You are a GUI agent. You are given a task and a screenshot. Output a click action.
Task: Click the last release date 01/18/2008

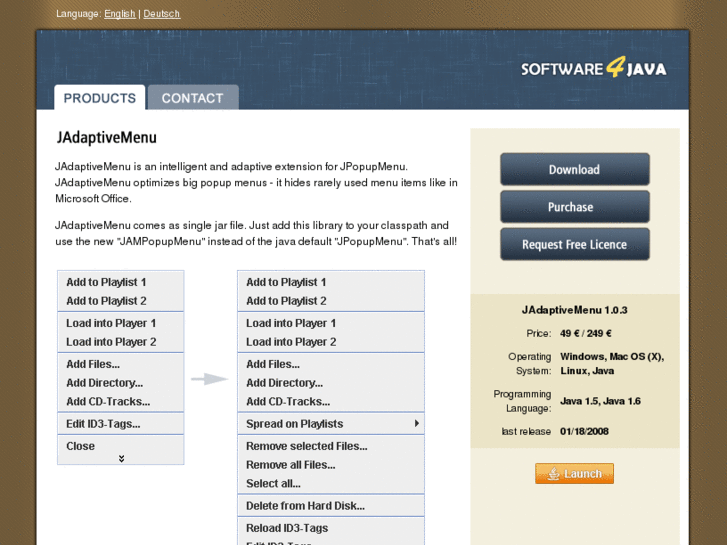[584, 431]
